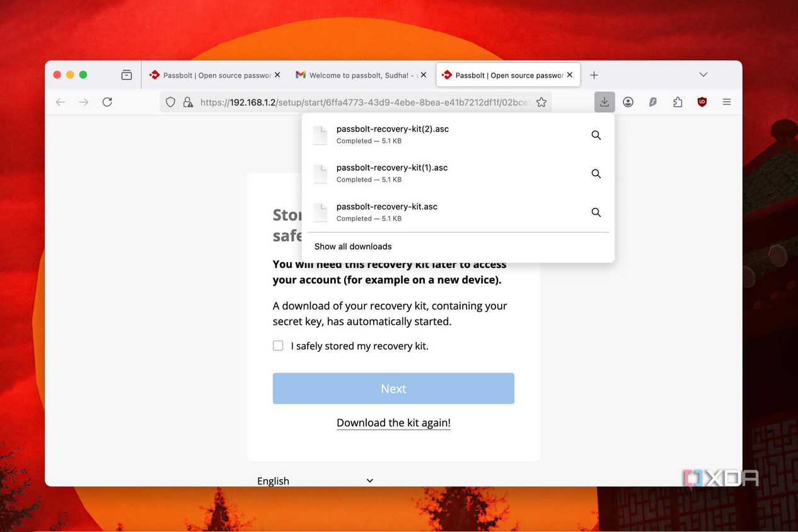This screenshot has height=532, width=798.
Task: Open the Firefox downloads toolbar button
Action: (604, 102)
